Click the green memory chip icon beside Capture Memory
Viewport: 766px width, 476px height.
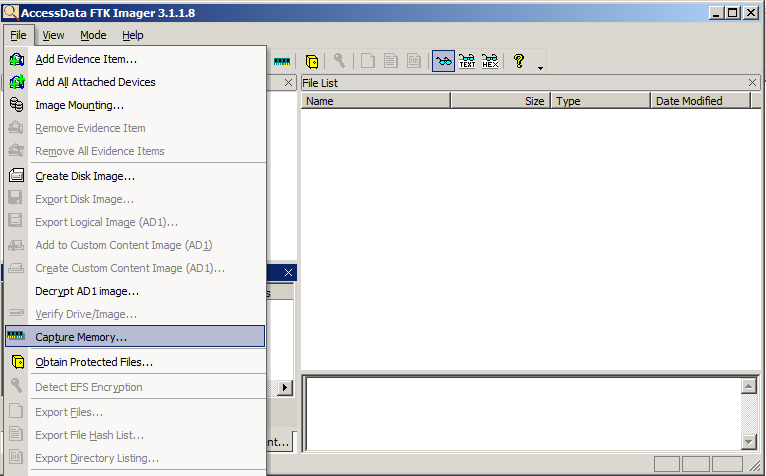(16, 336)
